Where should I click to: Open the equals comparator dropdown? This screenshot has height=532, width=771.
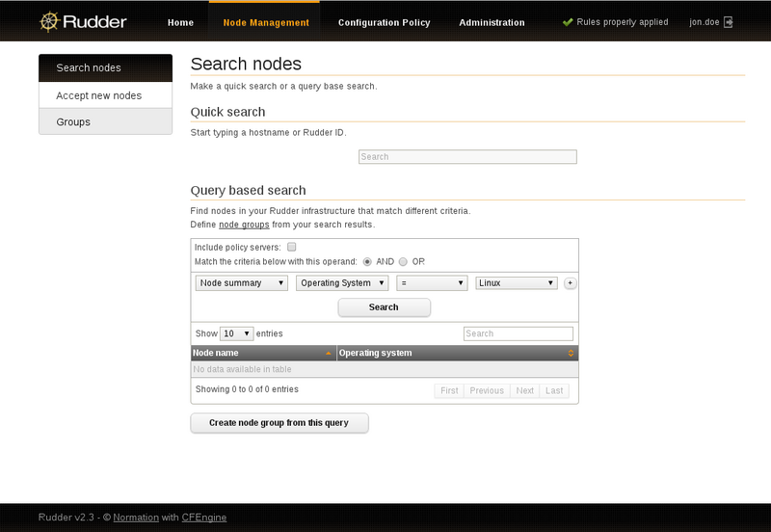click(432, 283)
